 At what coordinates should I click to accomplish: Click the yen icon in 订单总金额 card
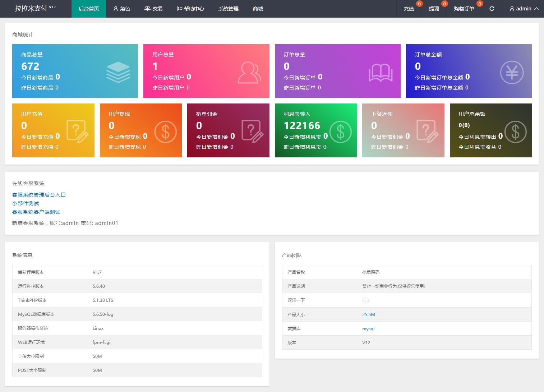point(512,72)
